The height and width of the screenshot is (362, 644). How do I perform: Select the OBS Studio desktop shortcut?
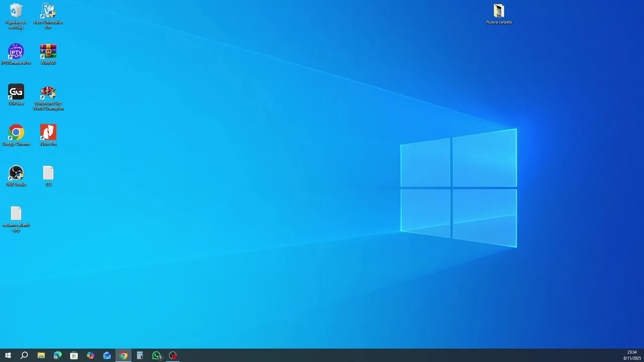click(x=16, y=176)
